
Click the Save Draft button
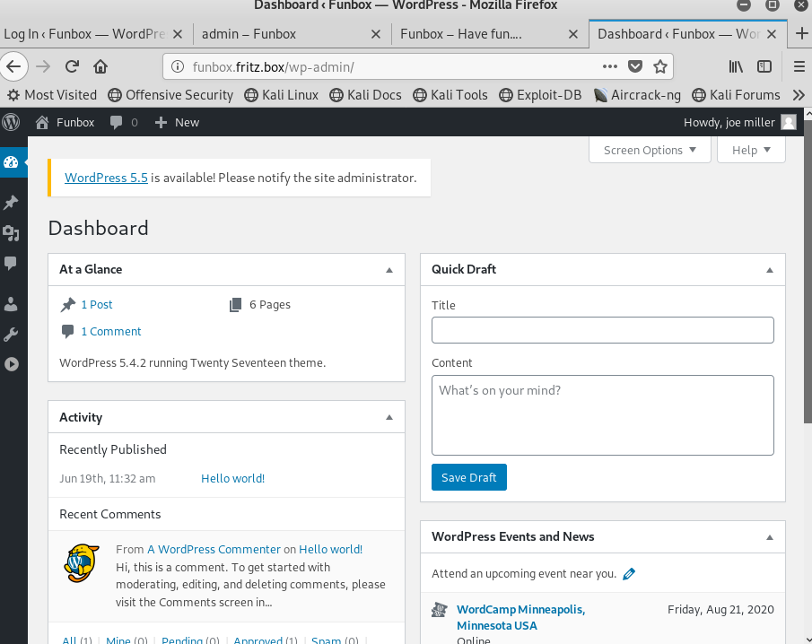click(x=469, y=477)
